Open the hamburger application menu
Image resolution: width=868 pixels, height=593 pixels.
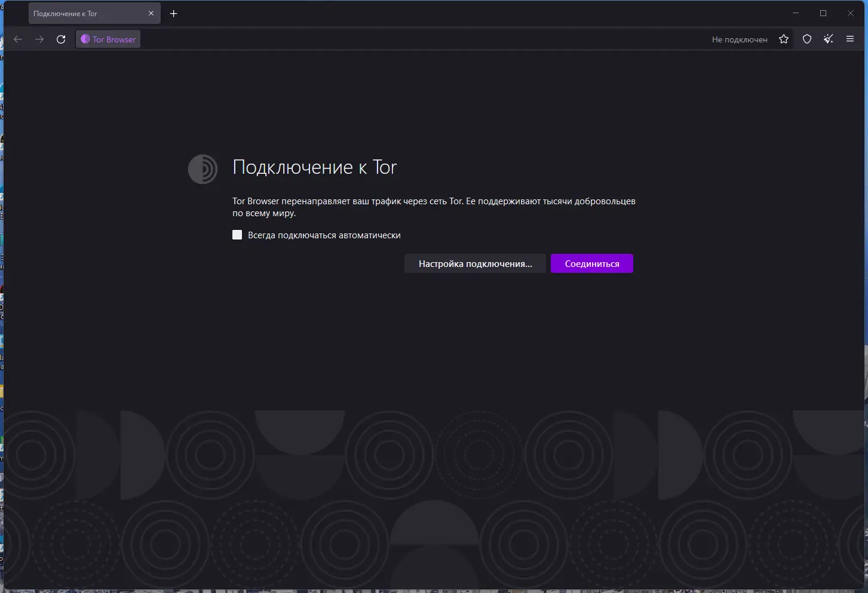coord(850,39)
